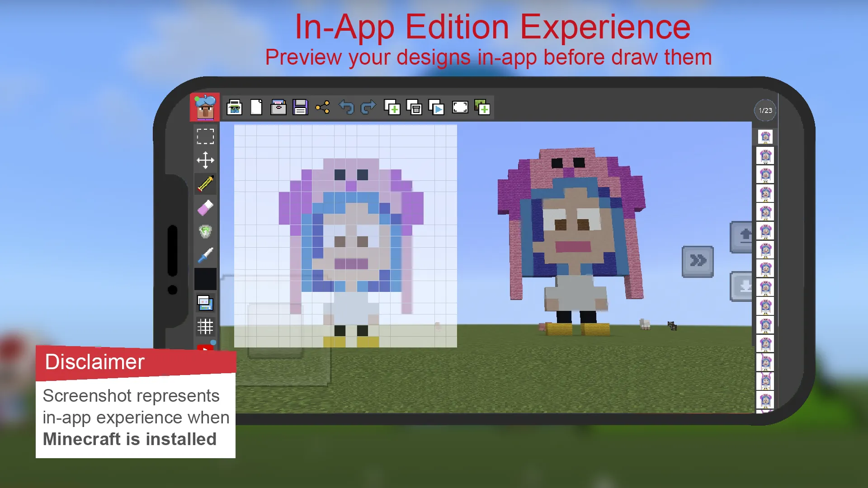Tap the down arrow Minecraft button
Image resolution: width=868 pixels, height=488 pixels.
pyautogui.click(x=741, y=286)
